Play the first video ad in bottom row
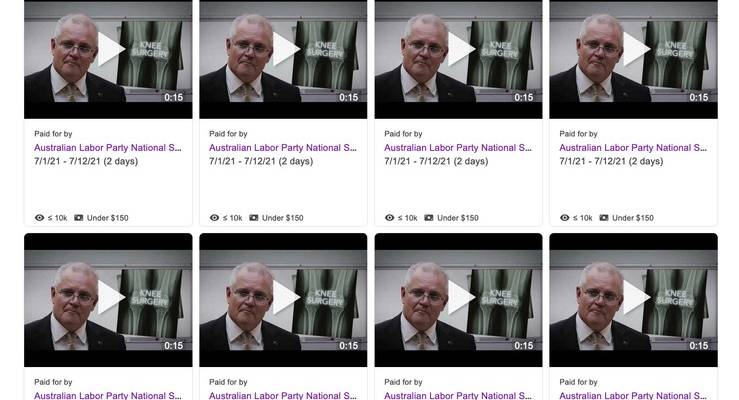739x400 pixels. point(111,297)
